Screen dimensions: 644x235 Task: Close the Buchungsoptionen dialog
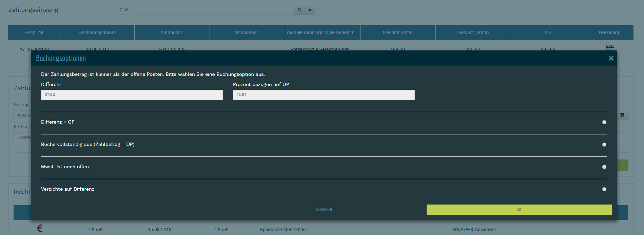611,58
